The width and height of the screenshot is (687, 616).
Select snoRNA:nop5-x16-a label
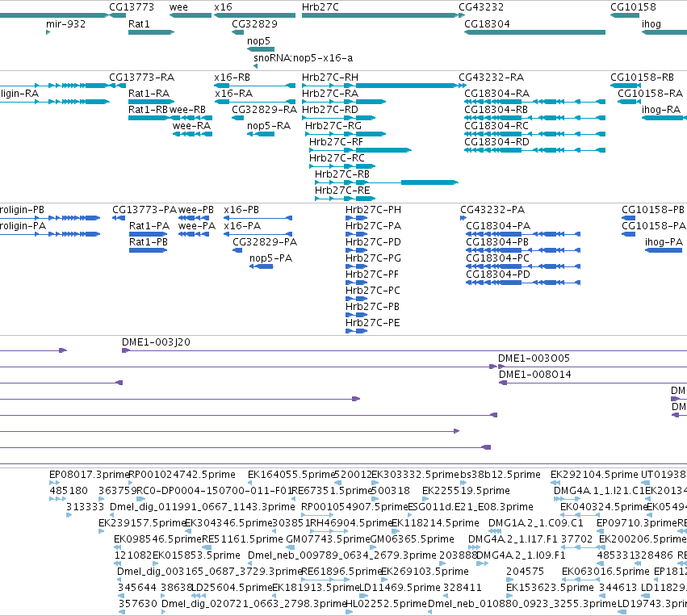point(304,58)
